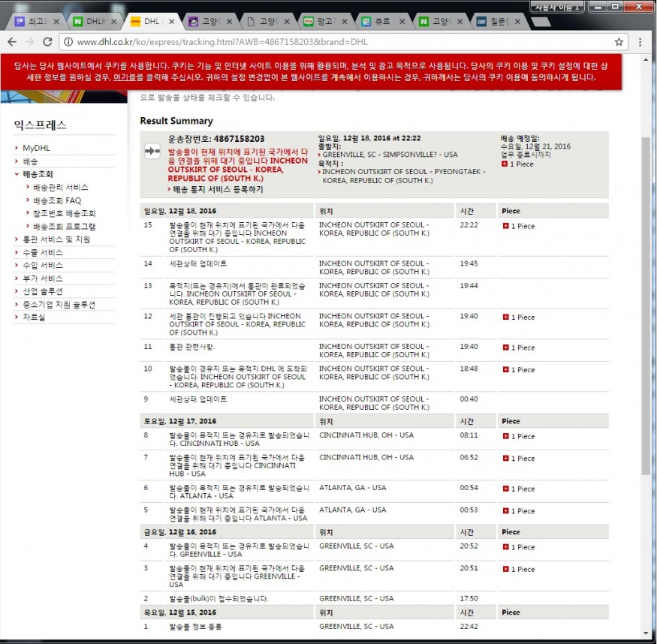Viewport: 657px width, 644px height.
Task: Click the 금요일, 12월 16, 2016 date header
Action: (x=180, y=531)
